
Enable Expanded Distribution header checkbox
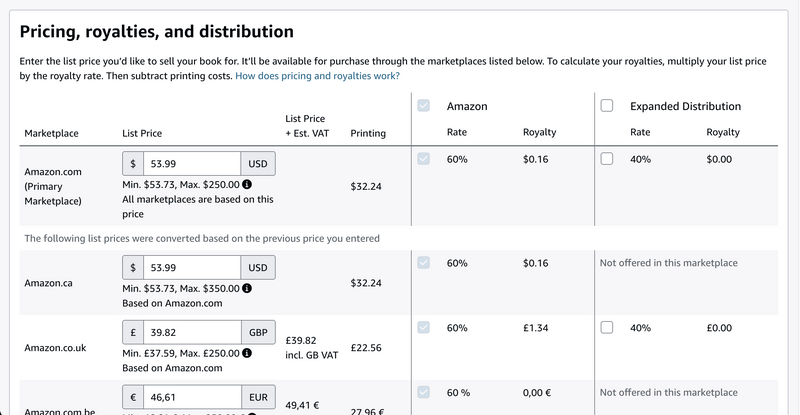(607, 106)
